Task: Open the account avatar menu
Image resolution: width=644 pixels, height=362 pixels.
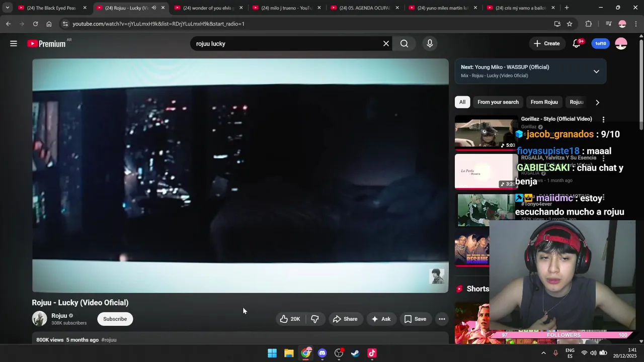Action: click(621, 44)
